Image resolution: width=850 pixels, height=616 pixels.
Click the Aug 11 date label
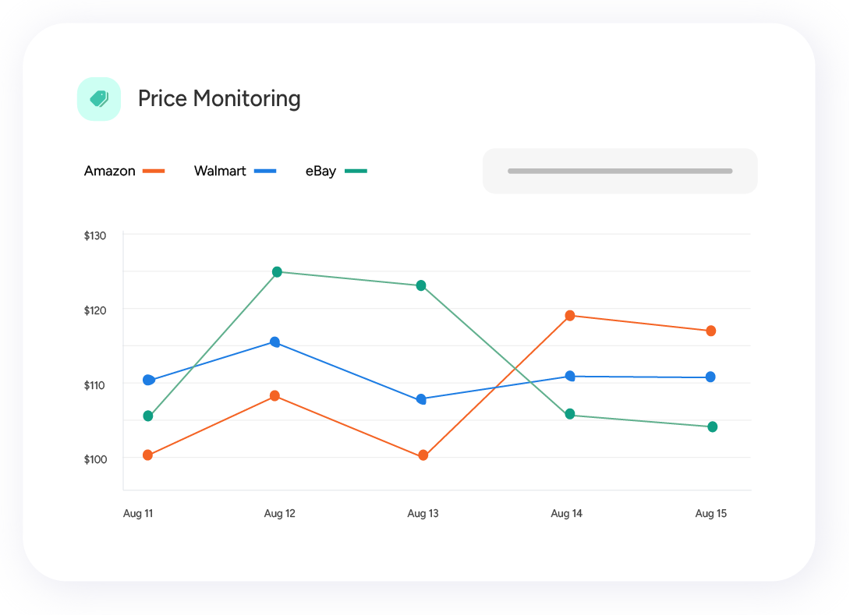[x=138, y=514]
